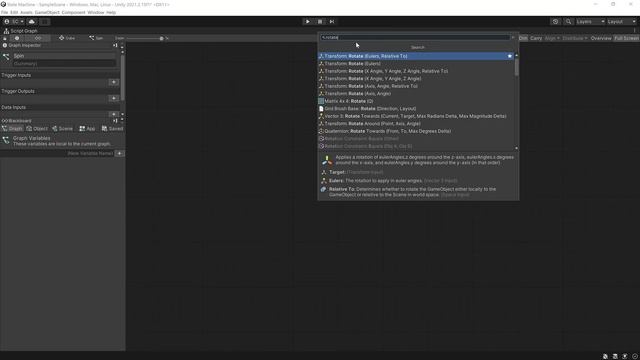
Task: Select Quaternion: Rotate Towards option
Action: click(416, 131)
